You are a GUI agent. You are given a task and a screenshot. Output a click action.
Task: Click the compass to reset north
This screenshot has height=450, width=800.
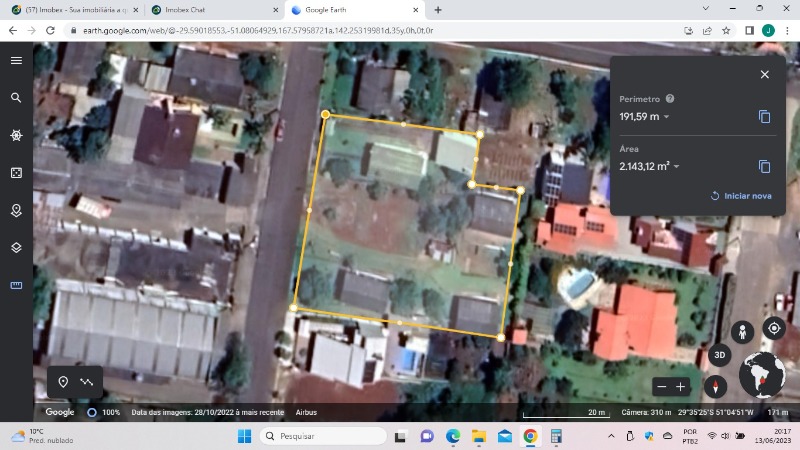(715, 386)
